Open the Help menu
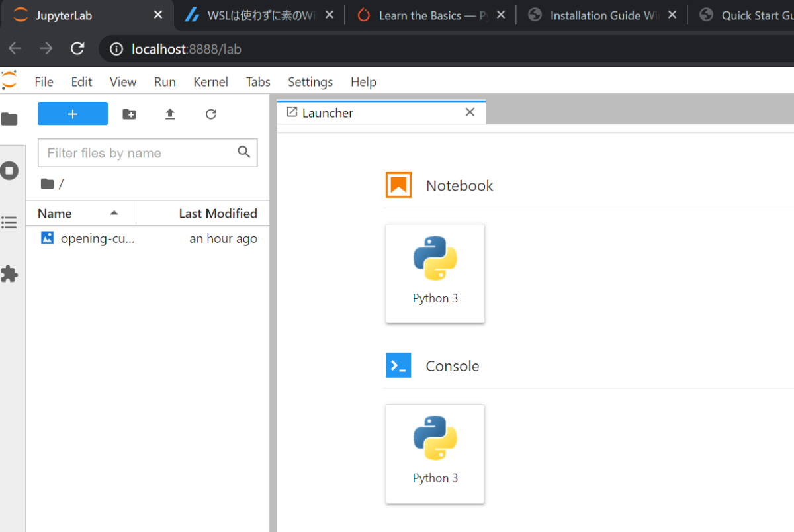The width and height of the screenshot is (794, 532). 363,82
